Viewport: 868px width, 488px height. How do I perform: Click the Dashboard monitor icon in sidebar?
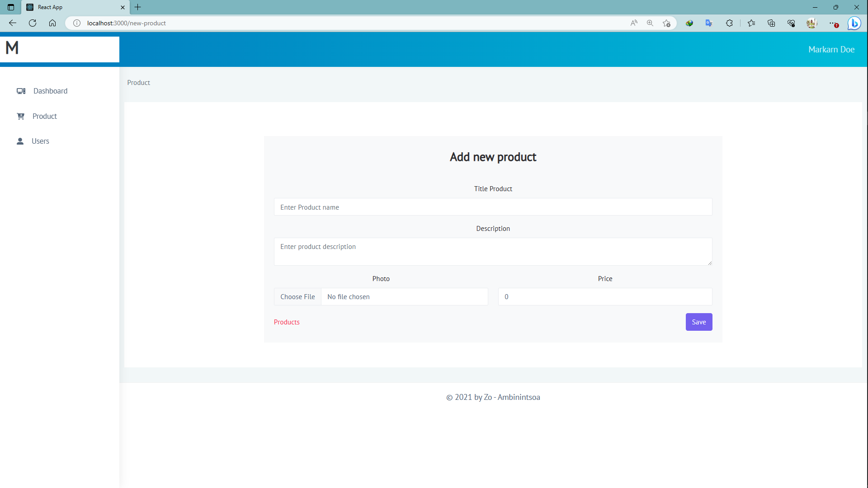[x=21, y=91]
